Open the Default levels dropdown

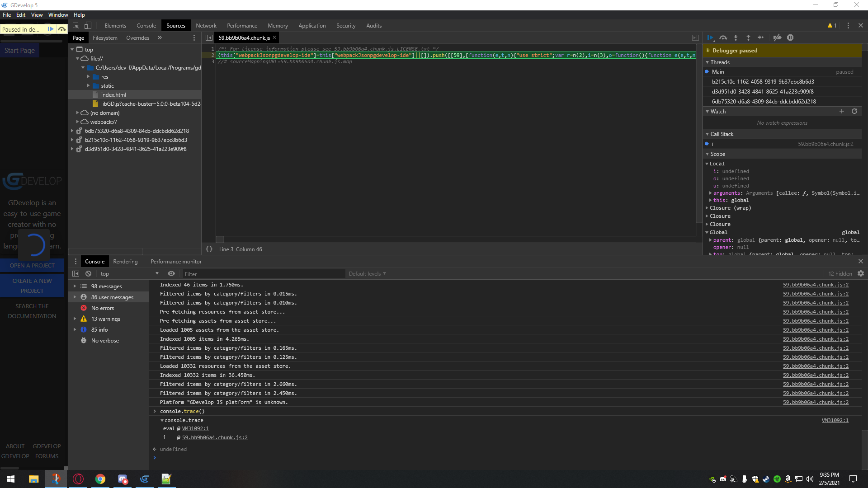(367, 273)
